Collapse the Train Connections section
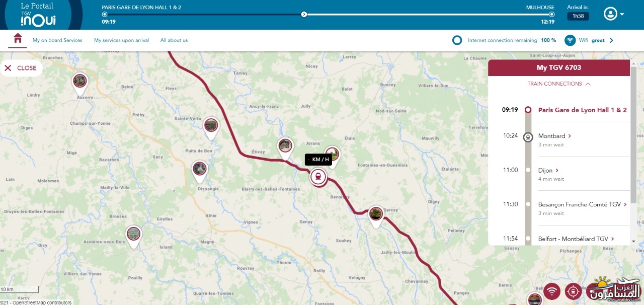 tap(559, 84)
